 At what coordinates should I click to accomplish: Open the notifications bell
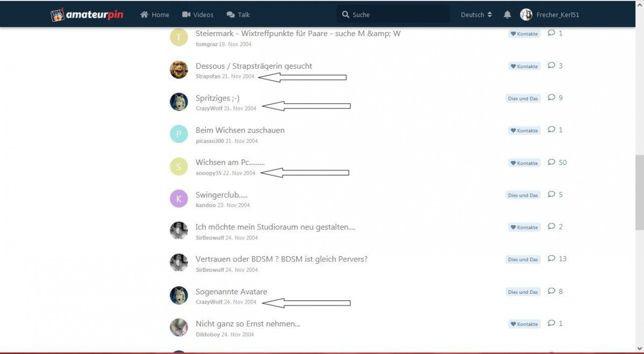click(507, 15)
